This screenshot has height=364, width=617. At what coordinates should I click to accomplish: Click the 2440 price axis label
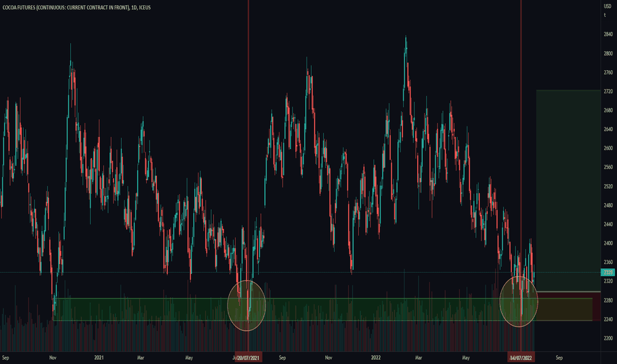(608, 224)
